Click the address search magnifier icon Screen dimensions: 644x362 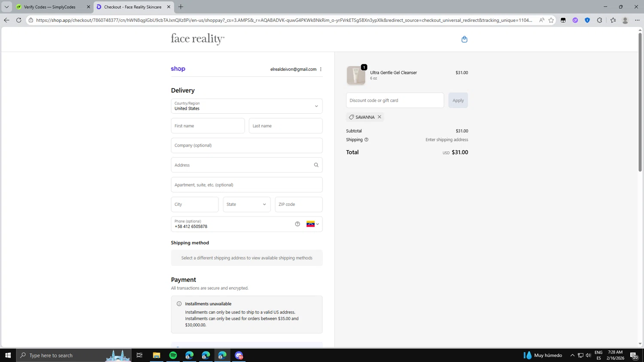pos(316,165)
